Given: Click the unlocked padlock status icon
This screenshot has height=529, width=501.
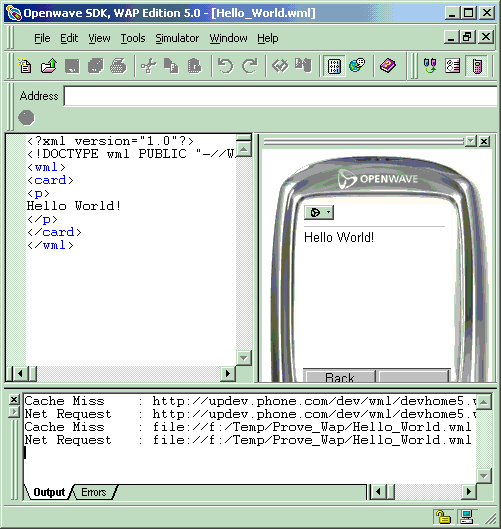Looking at the screenshot, I should pos(443,516).
